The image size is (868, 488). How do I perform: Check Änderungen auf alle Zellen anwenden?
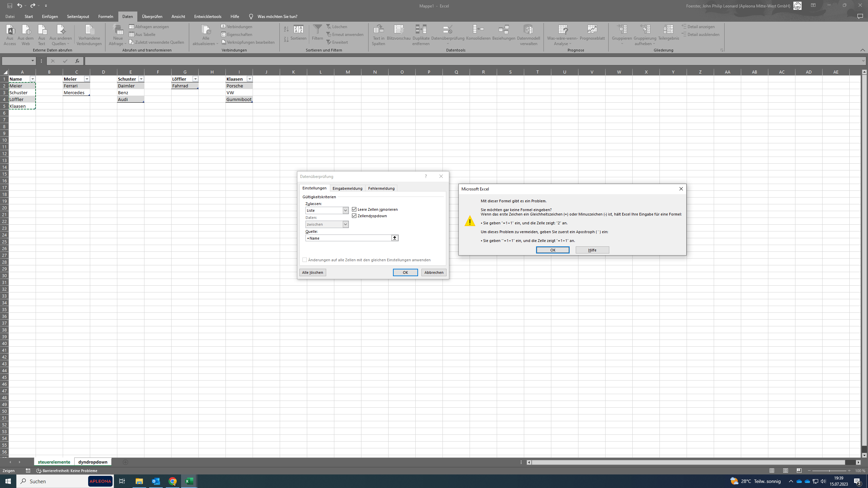pyautogui.click(x=305, y=260)
